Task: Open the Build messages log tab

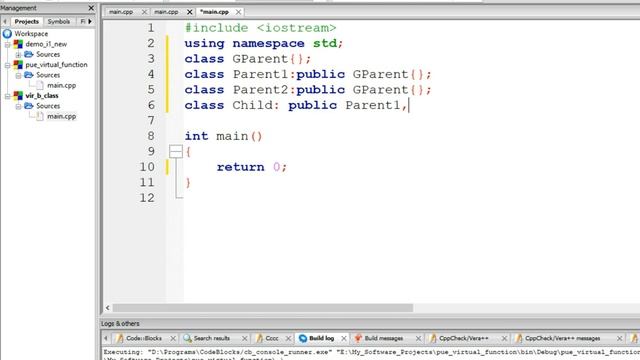Action: click(x=384, y=338)
